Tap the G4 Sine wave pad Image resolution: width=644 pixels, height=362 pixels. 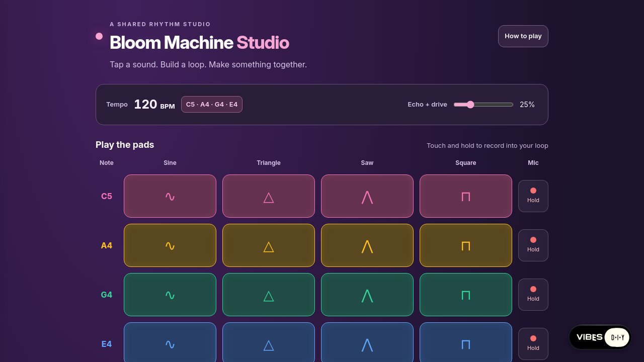170,295
